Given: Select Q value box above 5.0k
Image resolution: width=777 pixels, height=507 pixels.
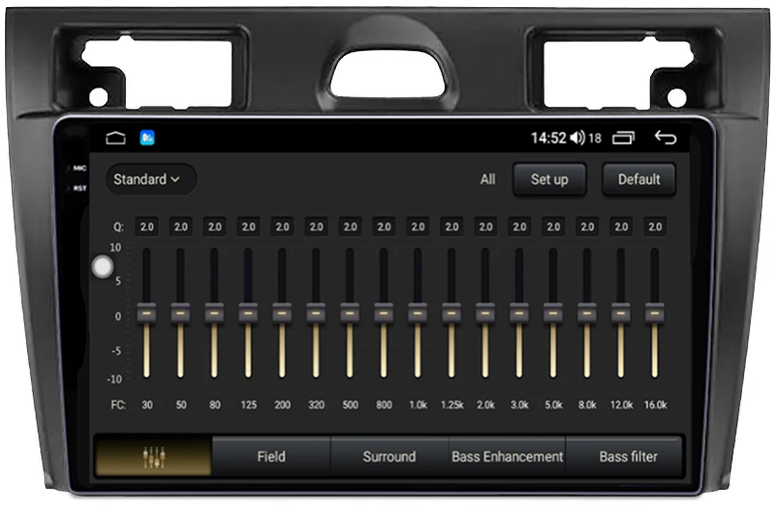Looking at the screenshot, I should tap(553, 227).
